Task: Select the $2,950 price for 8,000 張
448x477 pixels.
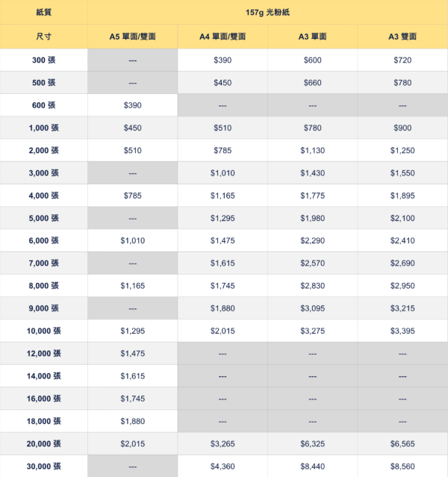Action: (402, 286)
